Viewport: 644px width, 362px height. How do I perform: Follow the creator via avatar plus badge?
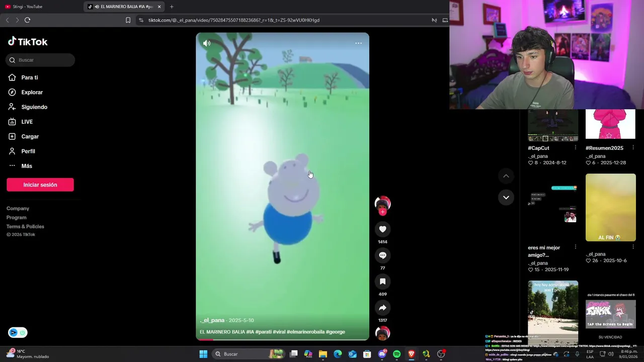click(382, 212)
